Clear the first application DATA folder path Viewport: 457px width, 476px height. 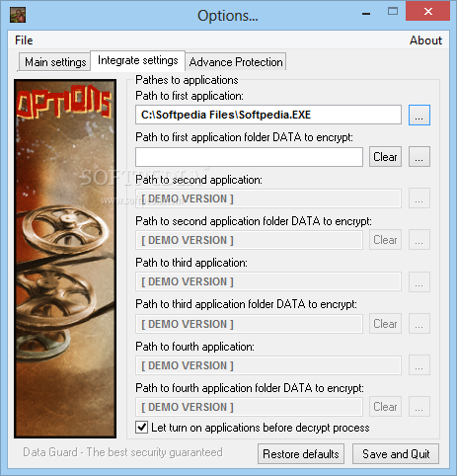pos(385,157)
